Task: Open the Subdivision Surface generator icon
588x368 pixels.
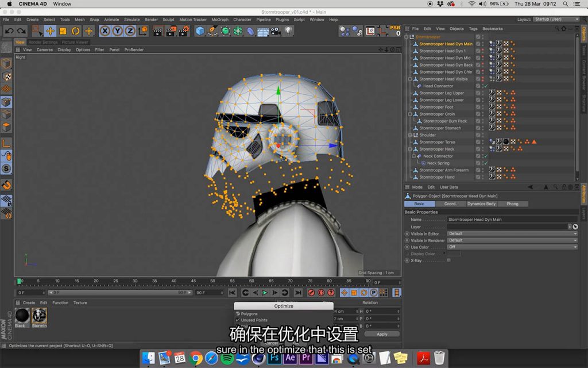Action: point(225,31)
